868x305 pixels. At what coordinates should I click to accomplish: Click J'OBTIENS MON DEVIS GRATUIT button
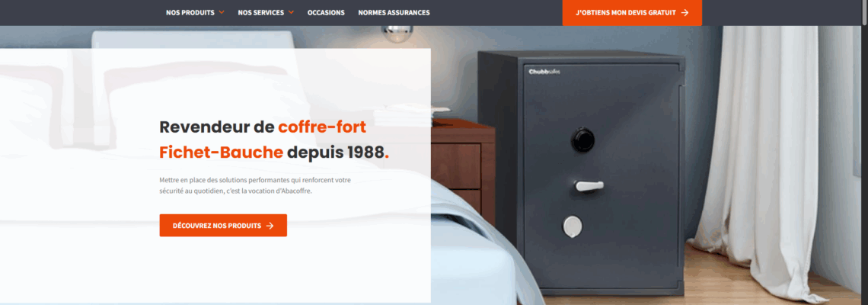[632, 12]
